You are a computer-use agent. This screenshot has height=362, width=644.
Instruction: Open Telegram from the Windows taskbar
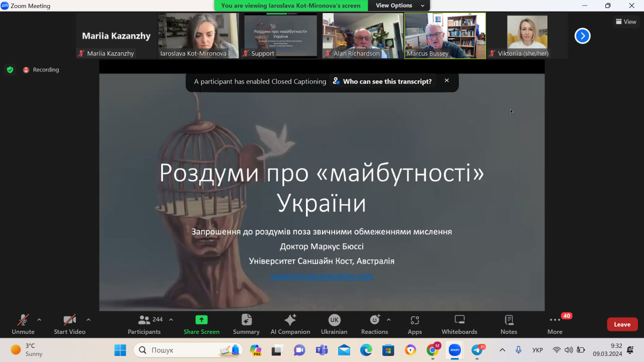[x=476, y=350]
